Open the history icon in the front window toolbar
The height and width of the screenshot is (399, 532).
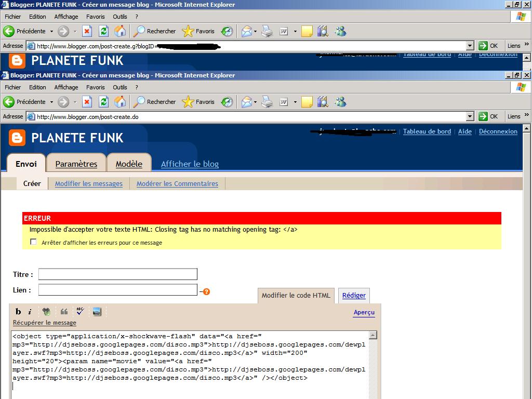click(227, 102)
